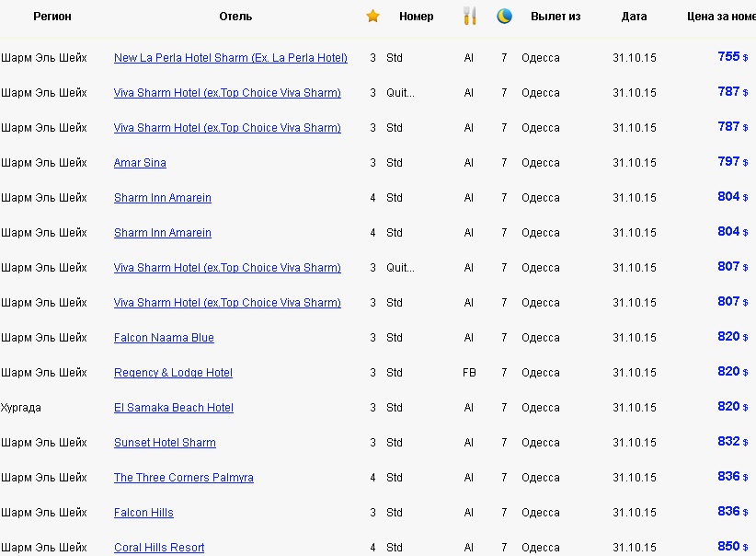Image resolution: width=756 pixels, height=556 pixels.
Task: Open New La Perla Hotel Sharm link
Action: pos(231,58)
